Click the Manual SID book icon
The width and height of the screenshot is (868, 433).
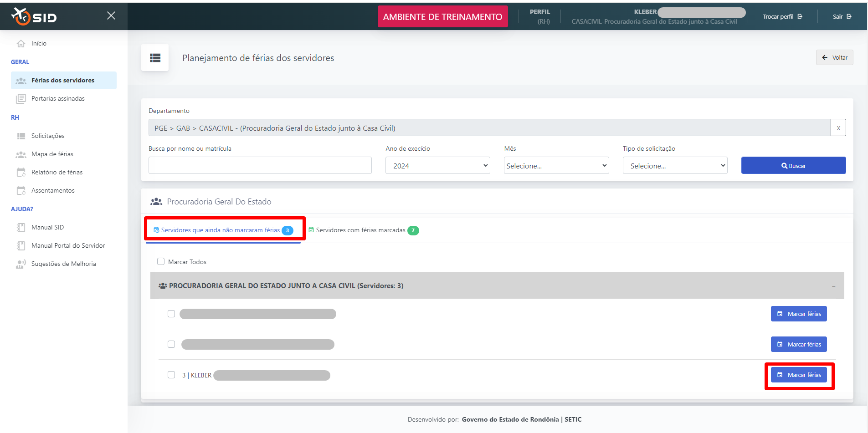point(21,228)
